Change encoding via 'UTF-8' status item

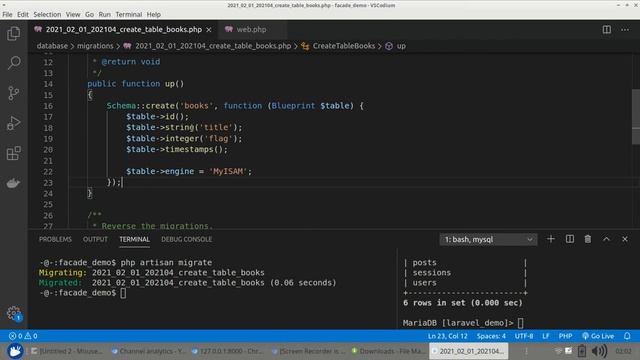[x=524, y=336]
